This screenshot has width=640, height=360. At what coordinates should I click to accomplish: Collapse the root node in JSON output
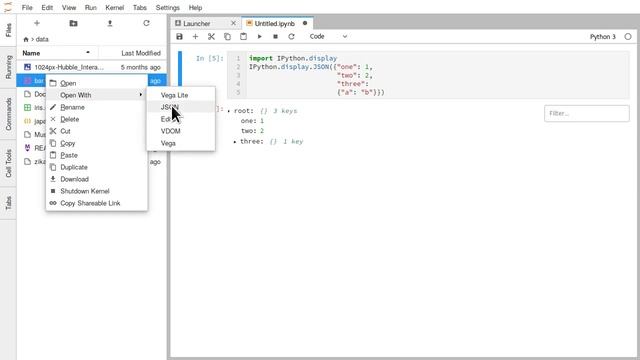pos(229,111)
